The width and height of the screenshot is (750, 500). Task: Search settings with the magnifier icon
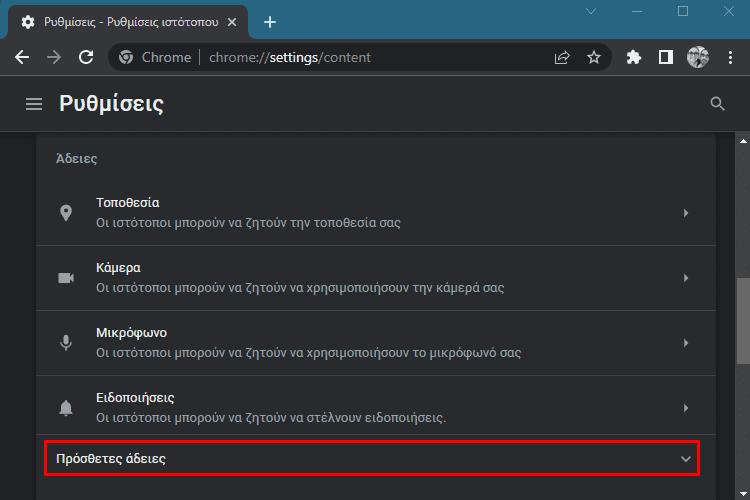coord(717,103)
